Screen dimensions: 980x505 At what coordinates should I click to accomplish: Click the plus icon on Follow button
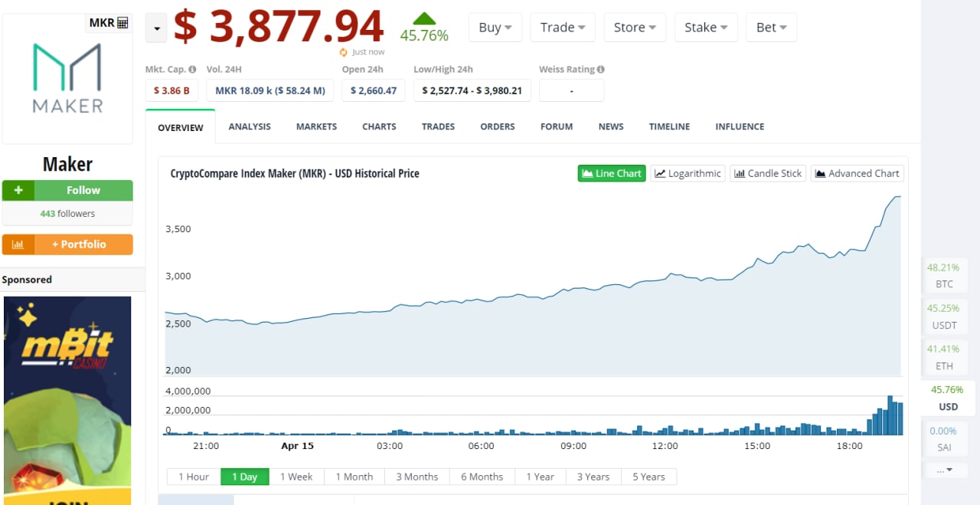pos(18,190)
